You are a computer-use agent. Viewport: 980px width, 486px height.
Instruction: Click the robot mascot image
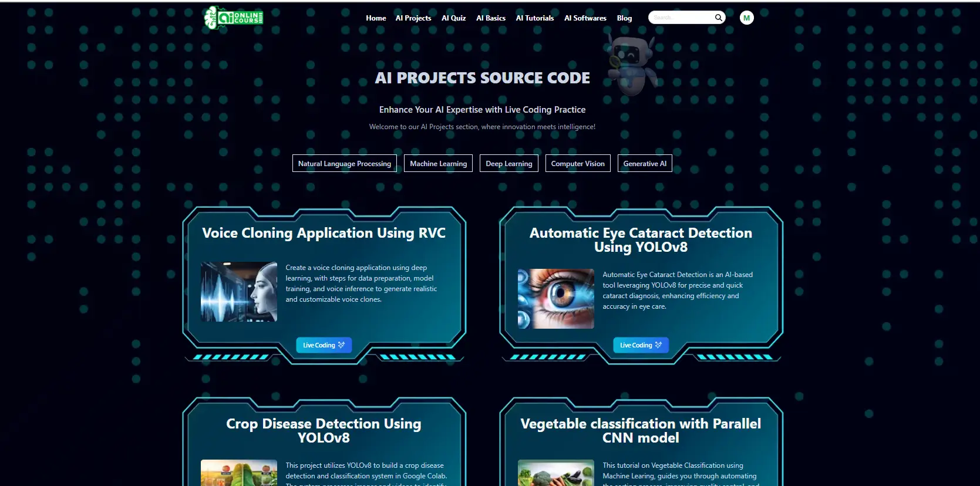point(632,64)
